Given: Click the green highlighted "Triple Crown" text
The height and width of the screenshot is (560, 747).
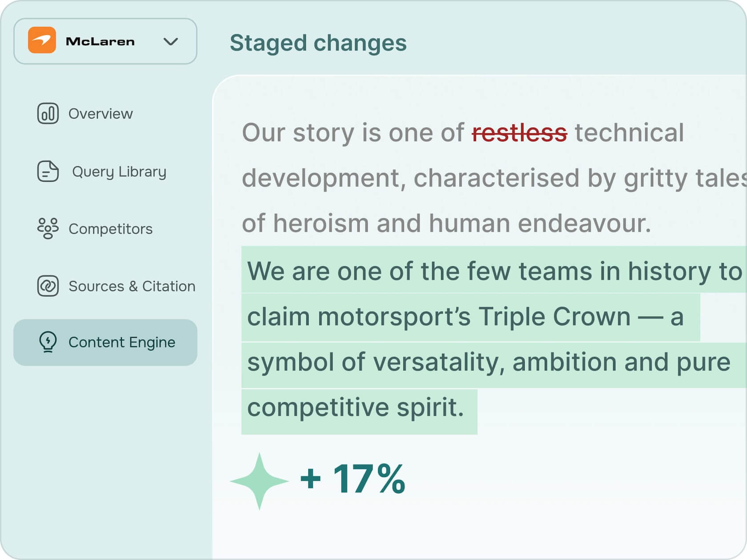Looking at the screenshot, I should tap(554, 317).
